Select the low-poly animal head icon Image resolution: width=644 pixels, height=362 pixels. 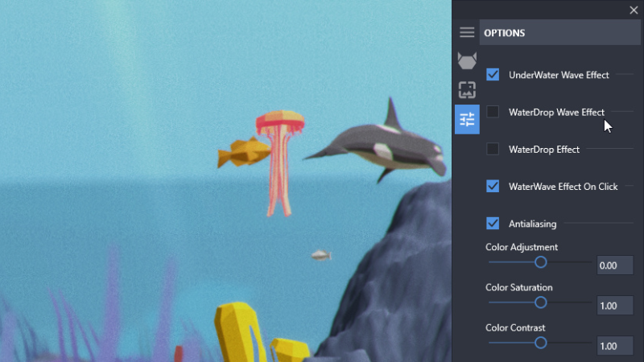tap(467, 60)
